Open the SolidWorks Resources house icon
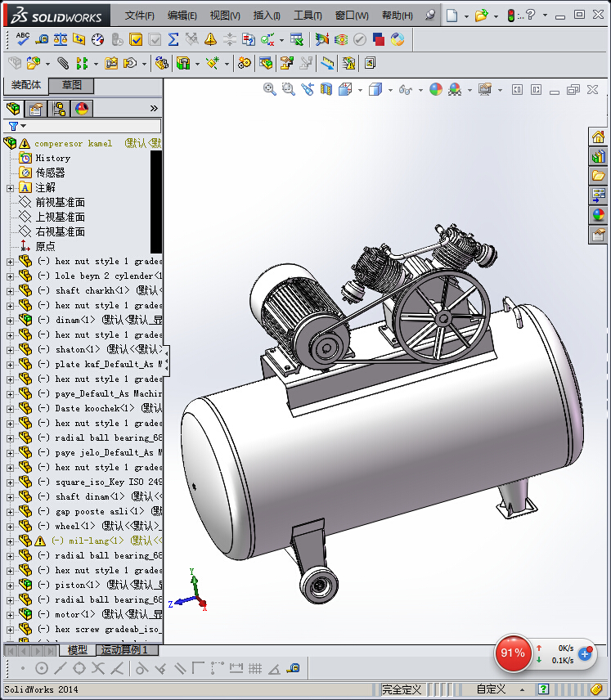 coord(599,137)
